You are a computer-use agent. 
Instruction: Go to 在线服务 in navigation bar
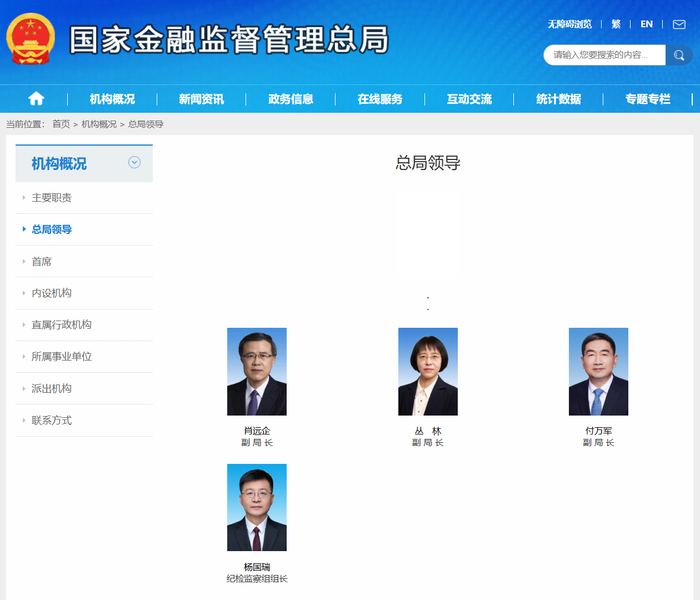pos(380,99)
